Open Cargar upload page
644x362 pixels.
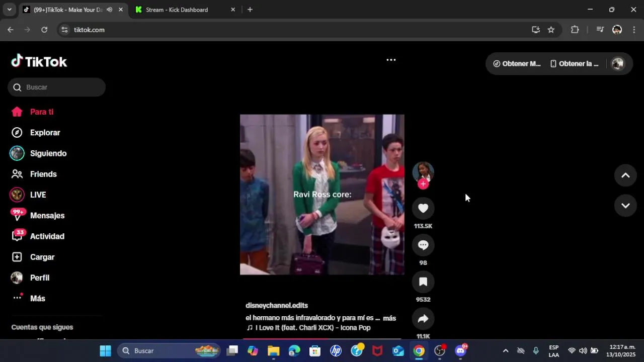[42, 257]
